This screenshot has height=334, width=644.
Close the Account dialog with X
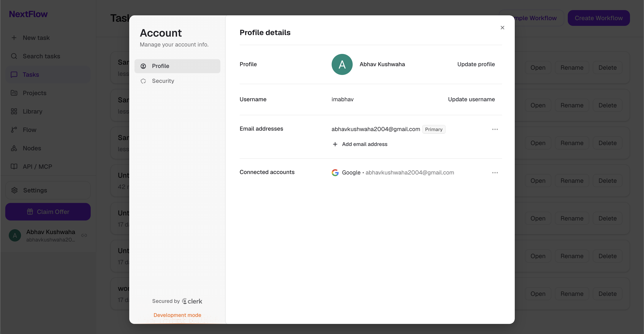click(502, 28)
